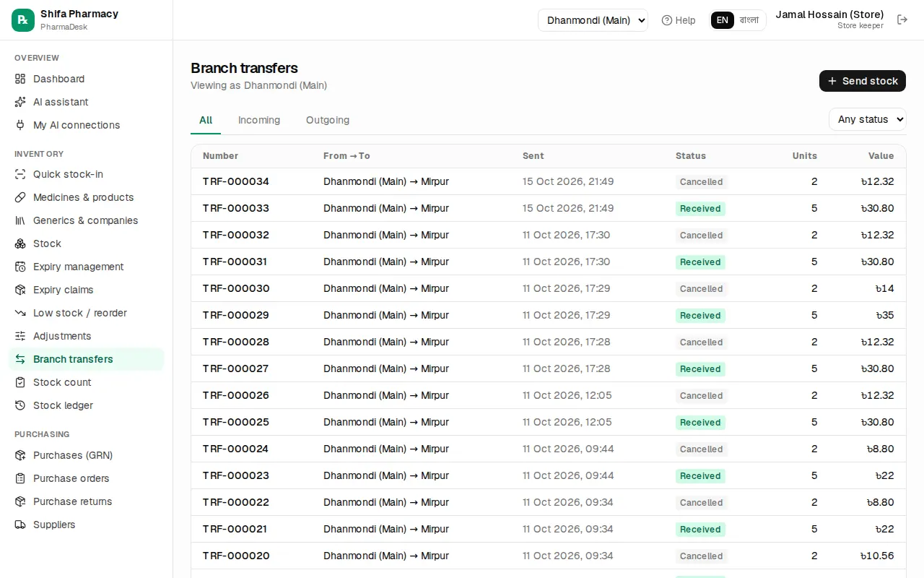Image resolution: width=924 pixels, height=578 pixels.
Task: Click the Purchases (GRN) package icon
Action: pos(20,455)
